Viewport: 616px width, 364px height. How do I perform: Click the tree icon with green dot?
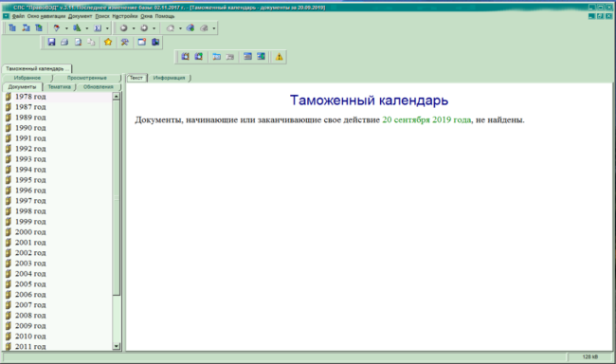(39, 27)
